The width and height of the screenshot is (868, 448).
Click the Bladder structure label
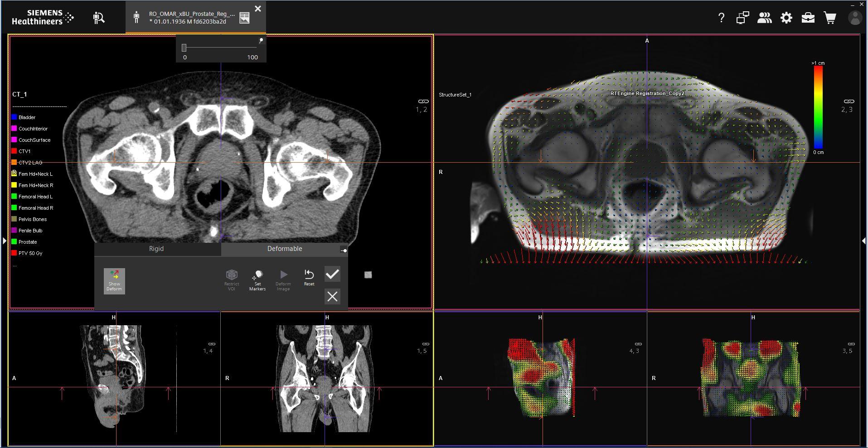(x=27, y=117)
